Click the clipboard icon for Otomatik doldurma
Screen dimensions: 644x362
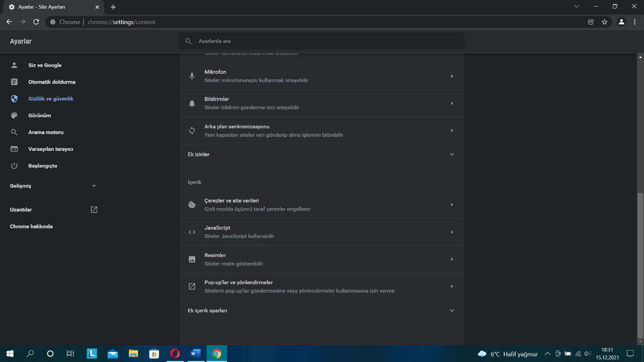pos(14,82)
